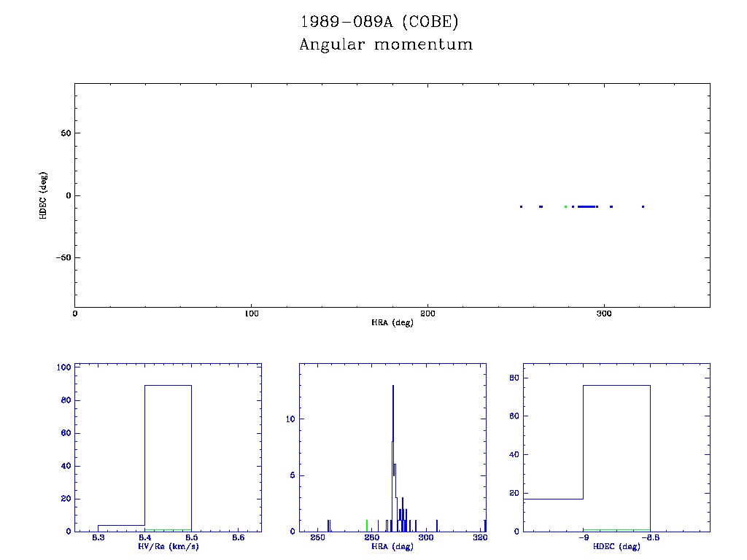Click the '100' tick label on the HV/Re histogram y-axis

click(64, 367)
